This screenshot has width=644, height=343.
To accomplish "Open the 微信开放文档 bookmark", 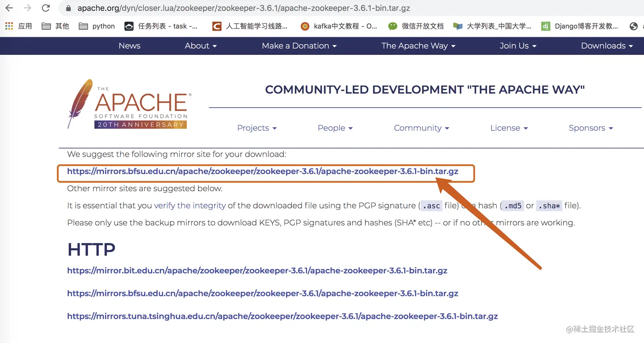I will tap(416, 26).
